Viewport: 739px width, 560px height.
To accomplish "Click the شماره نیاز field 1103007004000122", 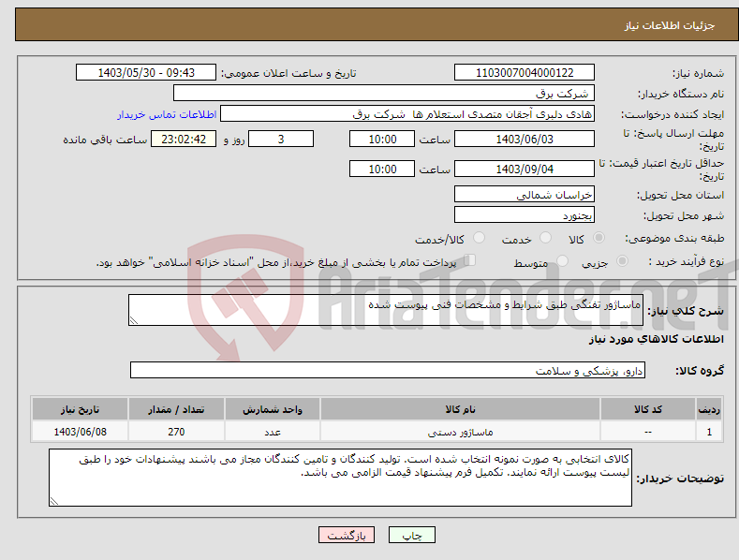I will coord(525,73).
